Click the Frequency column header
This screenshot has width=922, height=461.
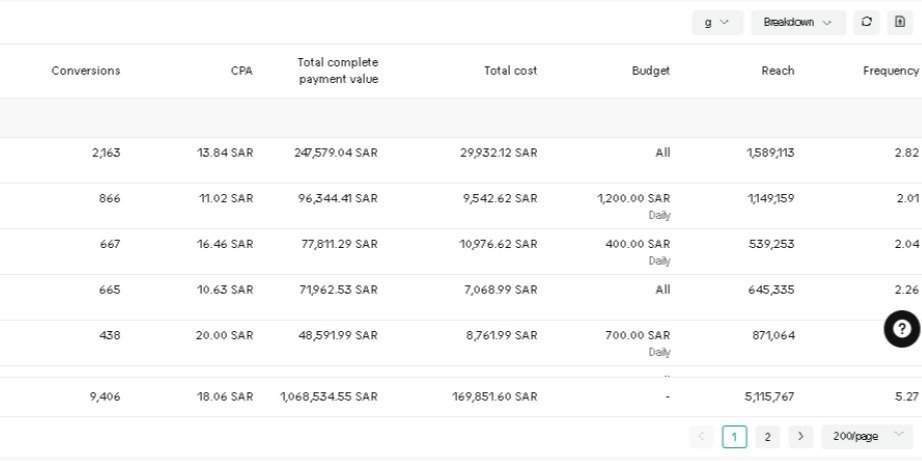pyautogui.click(x=890, y=71)
